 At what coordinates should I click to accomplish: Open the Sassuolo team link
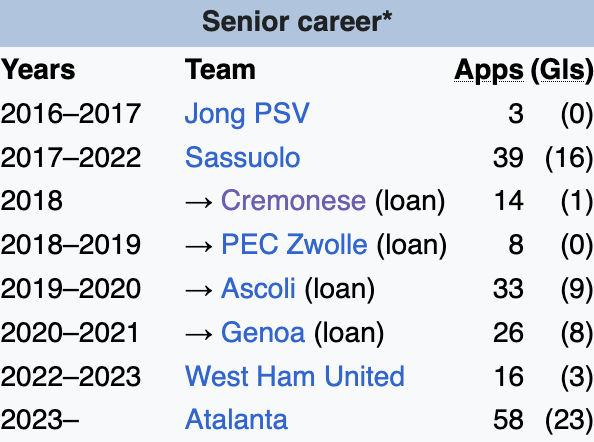coord(242,157)
